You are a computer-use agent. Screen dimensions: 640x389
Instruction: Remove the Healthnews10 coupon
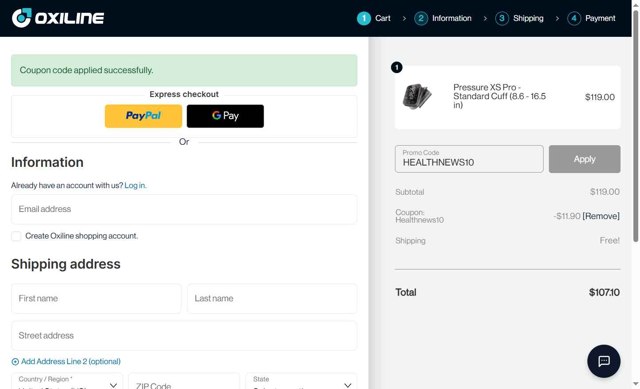coord(601,216)
